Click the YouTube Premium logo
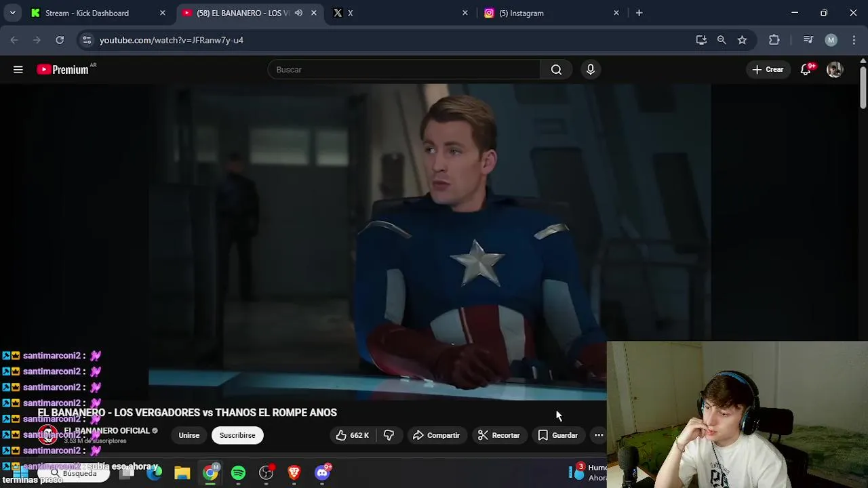Image resolution: width=868 pixels, height=488 pixels. click(x=62, y=69)
